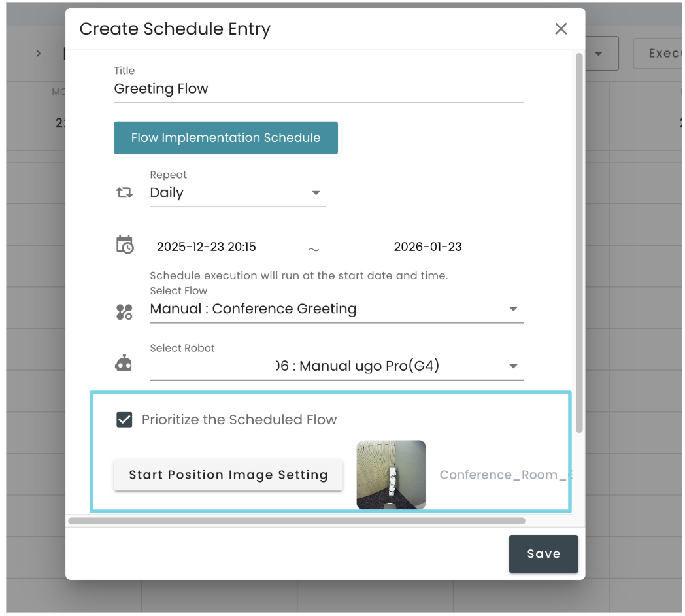Click the Save button

click(x=543, y=553)
